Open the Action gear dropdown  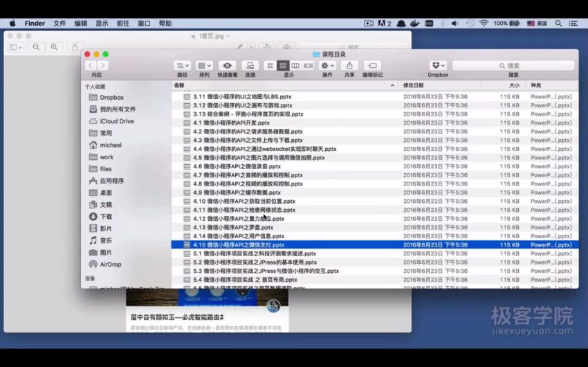327,66
